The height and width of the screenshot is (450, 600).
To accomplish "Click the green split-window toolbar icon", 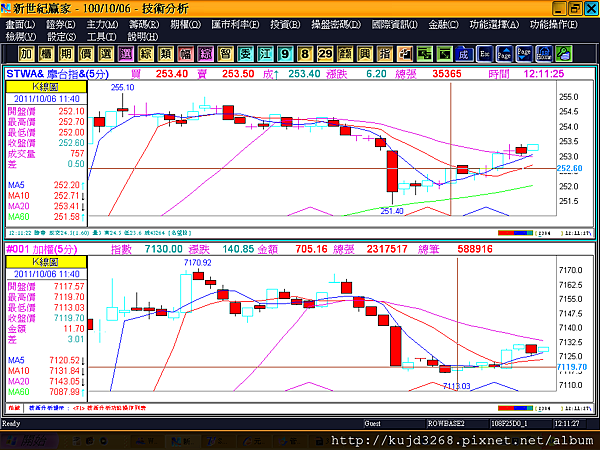I will point(424,54).
